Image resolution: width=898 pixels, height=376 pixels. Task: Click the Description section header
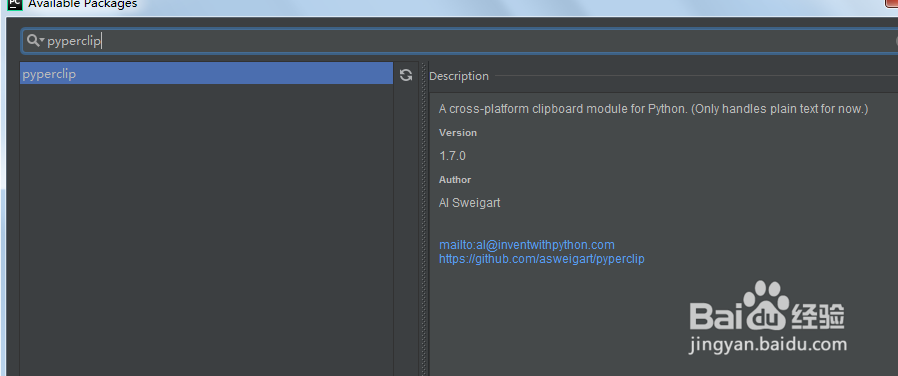click(459, 76)
